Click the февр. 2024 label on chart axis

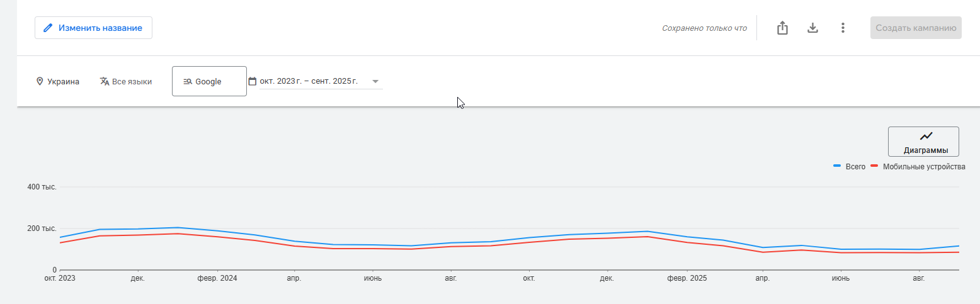pyautogui.click(x=217, y=278)
